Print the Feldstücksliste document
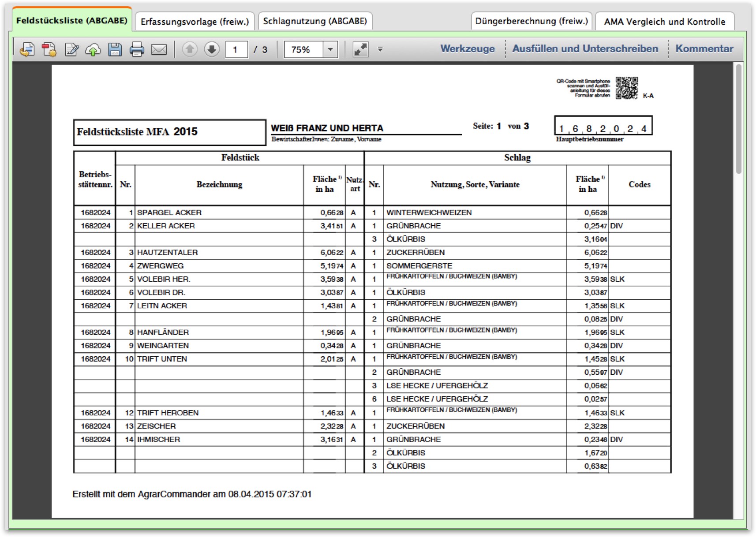The height and width of the screenshot is (537, 756). (x=137, y=49)
